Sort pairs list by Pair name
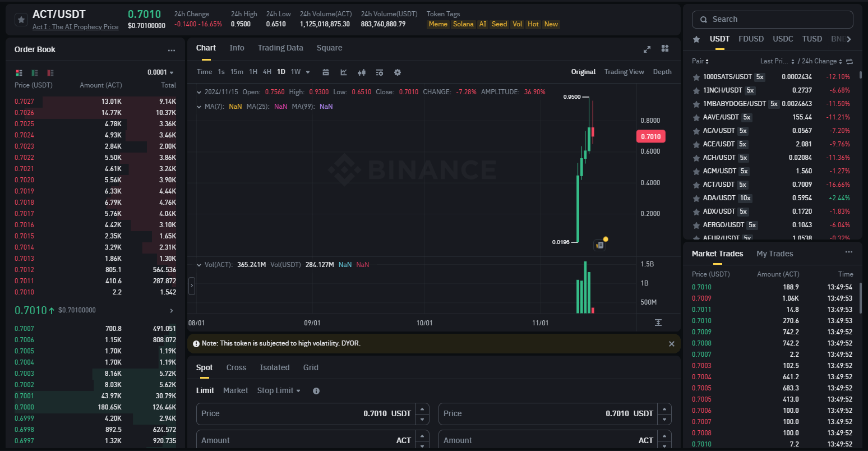The width and height of the screenshot is (868, 451). tap(700, 61)
